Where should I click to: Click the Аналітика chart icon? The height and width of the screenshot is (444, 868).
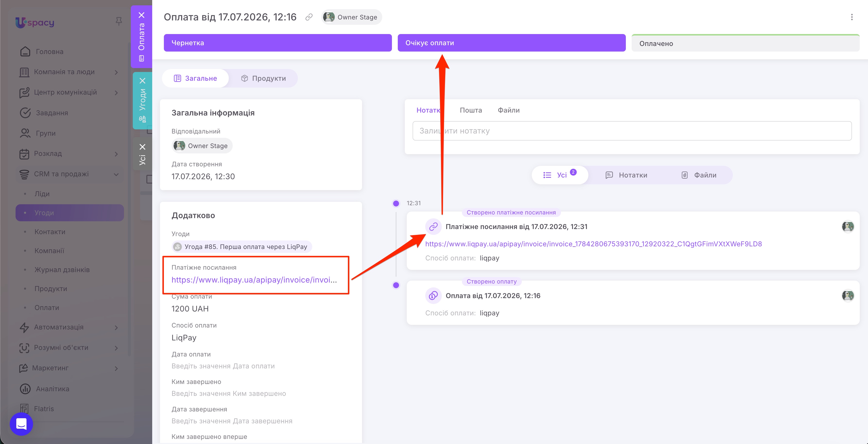click(25, 388)
